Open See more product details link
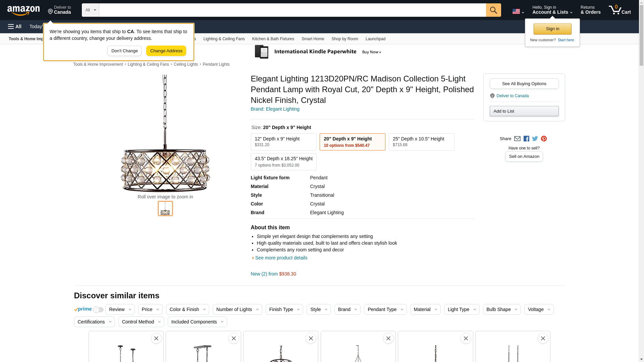This screenshot has width=644, height=362. point(281,258)
